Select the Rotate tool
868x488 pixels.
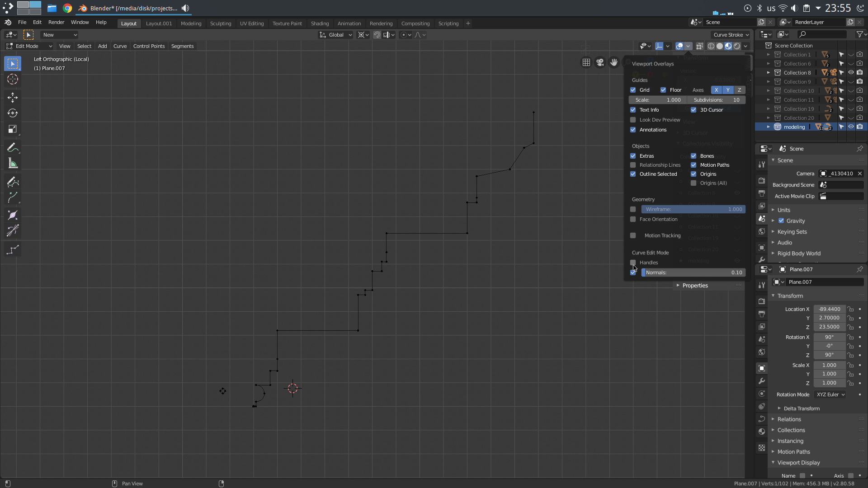coord(12,113)
